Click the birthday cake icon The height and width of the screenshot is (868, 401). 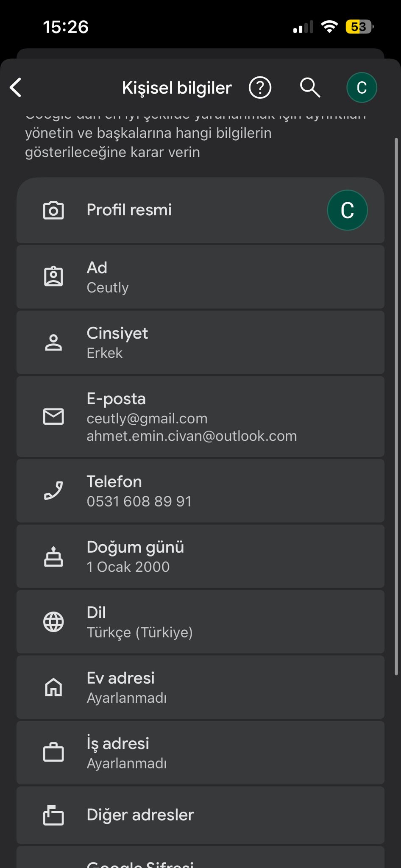[x=53, y=556]
